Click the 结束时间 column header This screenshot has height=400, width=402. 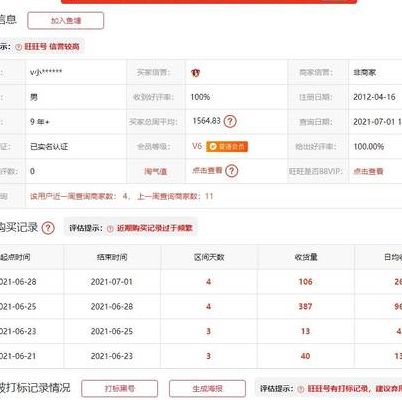[112, 257]
